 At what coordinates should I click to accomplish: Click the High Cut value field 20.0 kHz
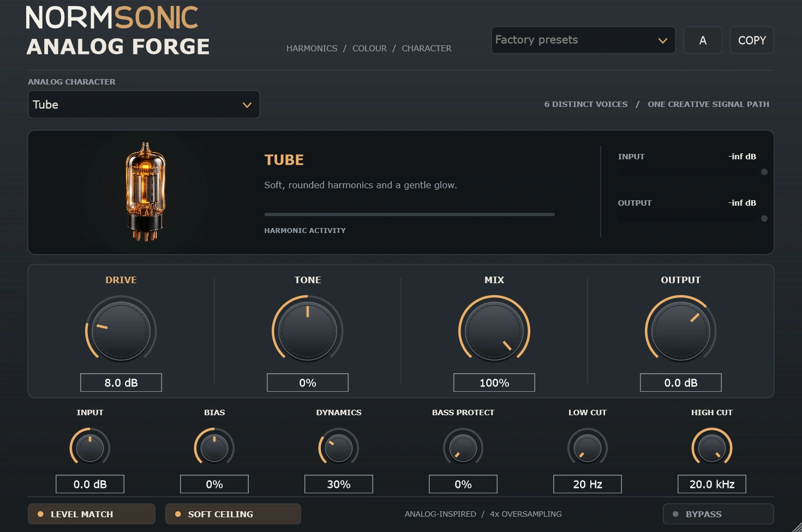tap(712, 484)
